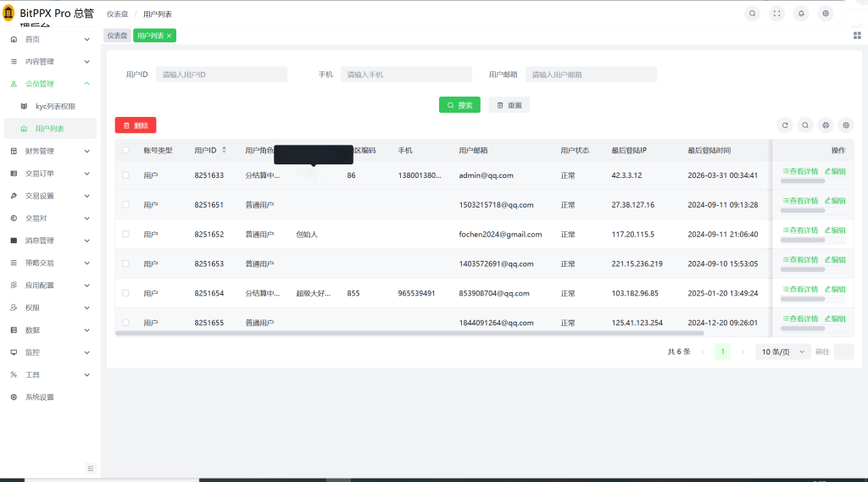The height and width of the screenshot is (482, 868).
Task: Click 仪表盘 in the breadcrumb
Action: (117, 14)
